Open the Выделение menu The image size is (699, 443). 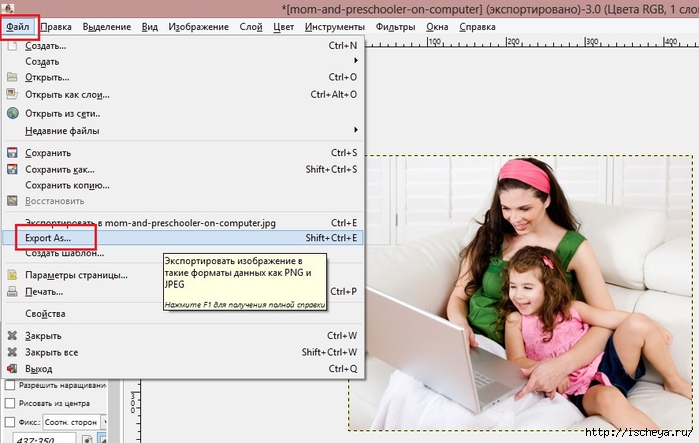click(107, 27)
